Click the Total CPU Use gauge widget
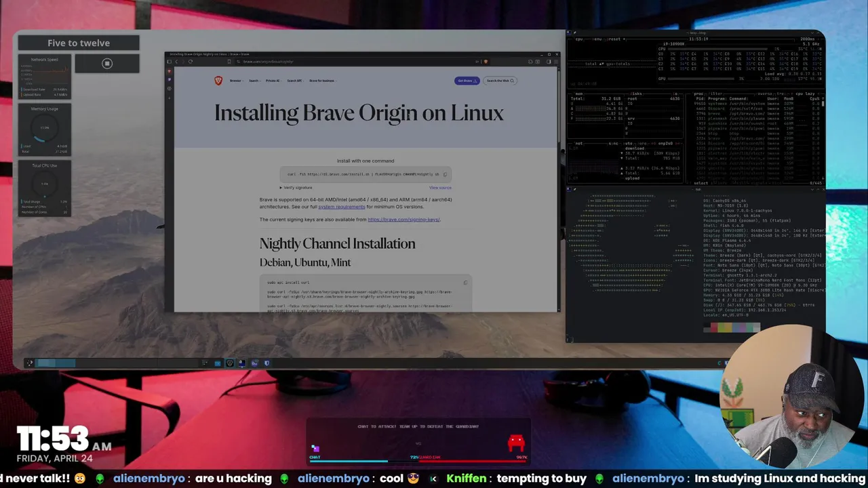Screen dimensions: 868x488 point(44,188)
